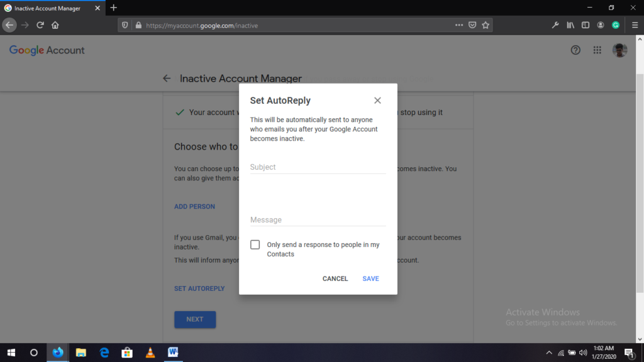Open tracking protection shield icon

click(125, 25)
